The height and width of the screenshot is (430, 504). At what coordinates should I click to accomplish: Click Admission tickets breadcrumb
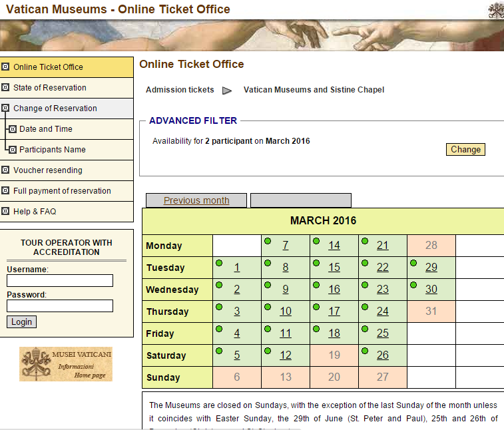pos(180,90)
